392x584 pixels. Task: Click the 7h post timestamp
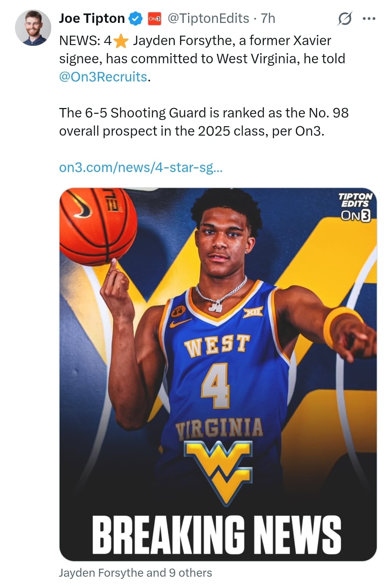pyautogui.click(x=268, y=19)
